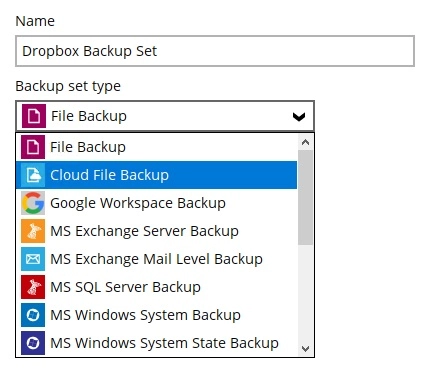Click the MS SQL Server Backup red icon

tap(33, 287)
